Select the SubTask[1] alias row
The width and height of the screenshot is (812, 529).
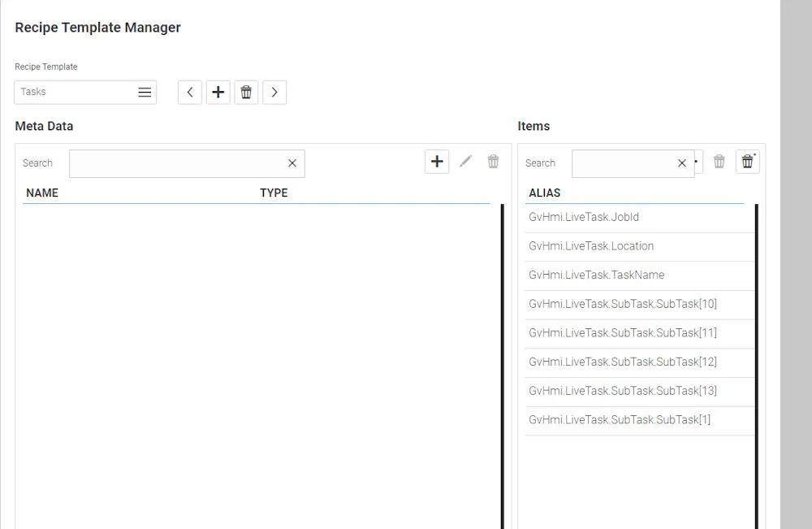pos(640,421)
